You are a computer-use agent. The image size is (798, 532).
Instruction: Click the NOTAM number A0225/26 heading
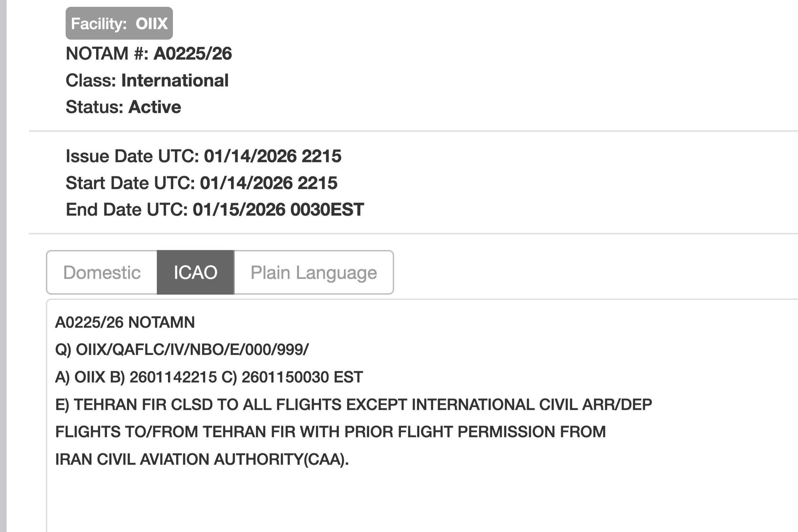pyautogui.click(x=149, y=54)
